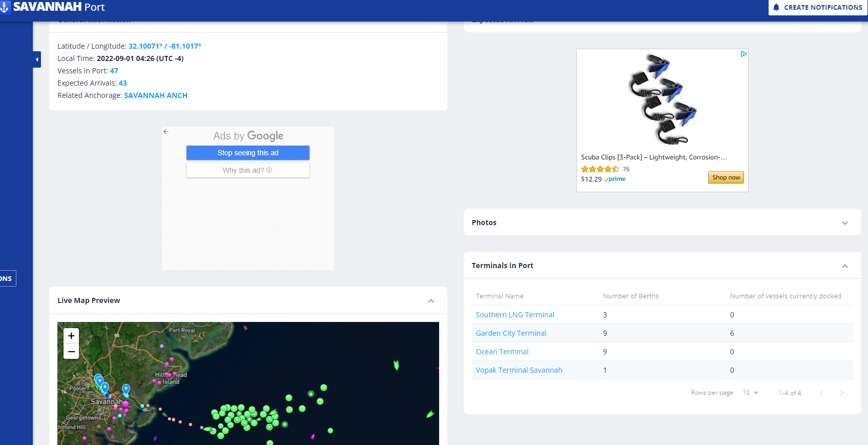Screen dimensions: 868x445
Task: Click Expected Arrivals count 43
Action: click(x=123, y=83)
